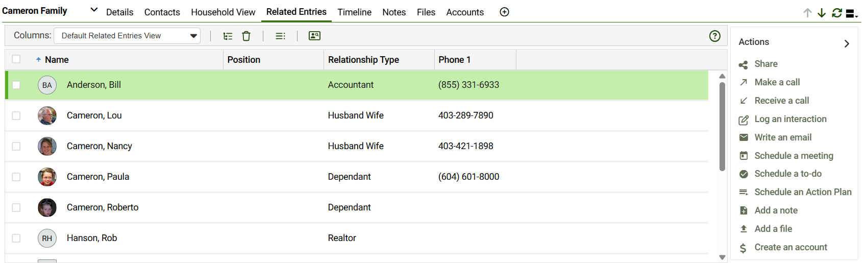Open the Household View tab
Image resolution: width=868 pixels, height=263 pixels.
(x=223, y=12)
